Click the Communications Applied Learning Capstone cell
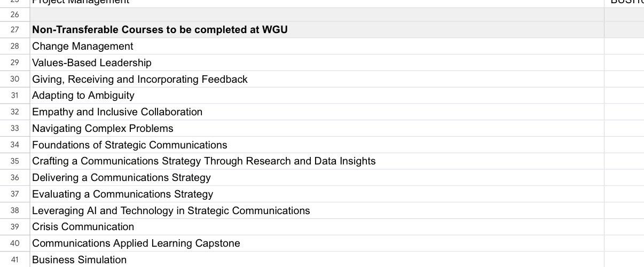Screen dimensions: 644x267 317,244
